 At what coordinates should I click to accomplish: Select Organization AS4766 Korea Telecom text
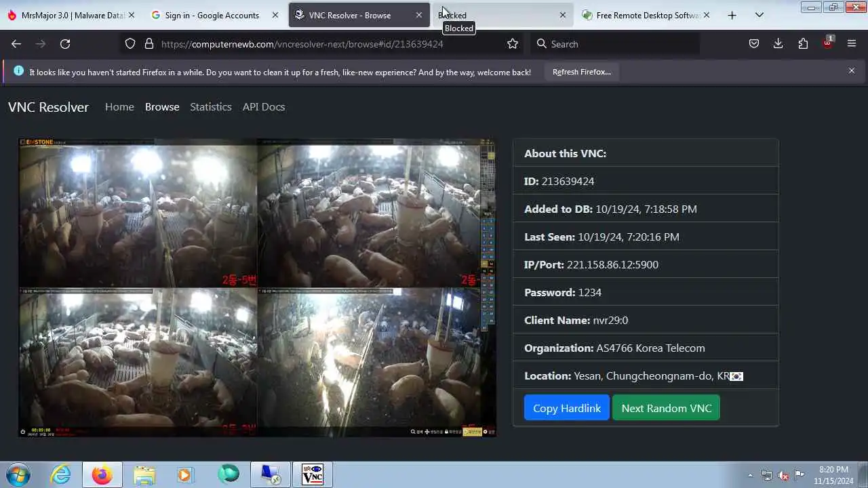point(614,348)
